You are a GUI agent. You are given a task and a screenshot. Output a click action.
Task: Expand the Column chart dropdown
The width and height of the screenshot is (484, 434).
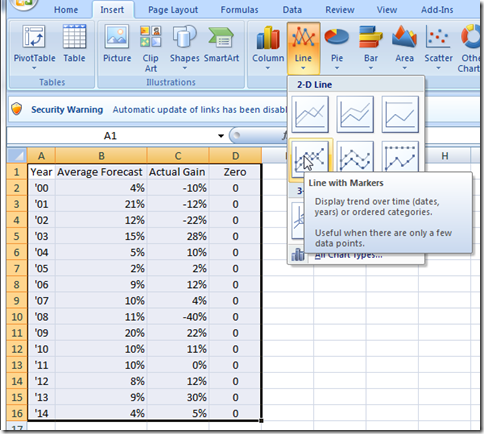(268, 48)
